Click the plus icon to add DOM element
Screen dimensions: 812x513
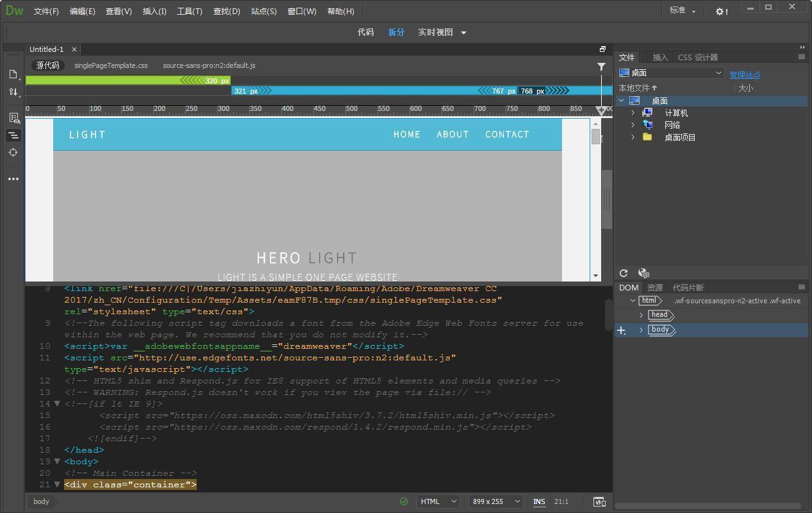(x=621, y=330)
